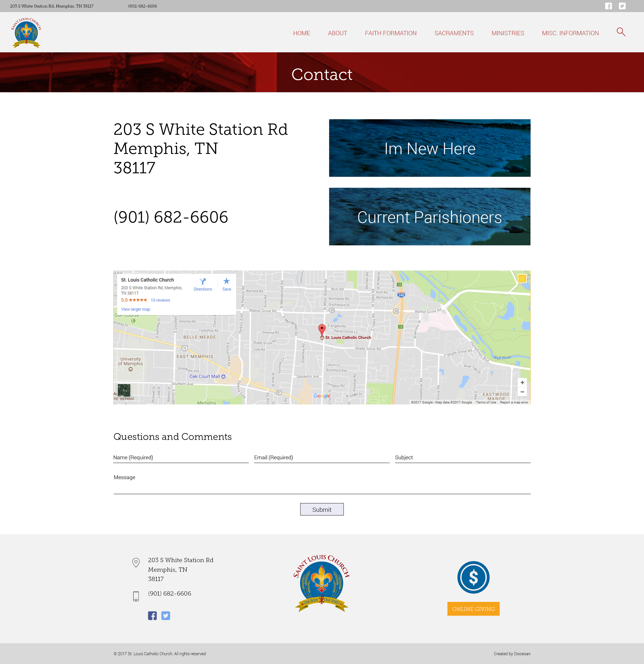Zoom out on the map
Image resolution: width=644 pixels, height=664 pixels.
(x=522, y=392)
